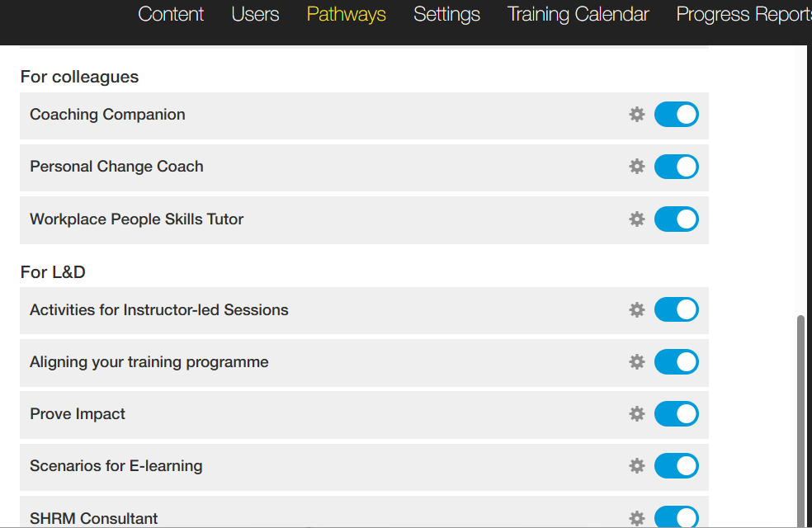812x528 pixels.
Task: Open the Content menu tab
Action: 171,14
